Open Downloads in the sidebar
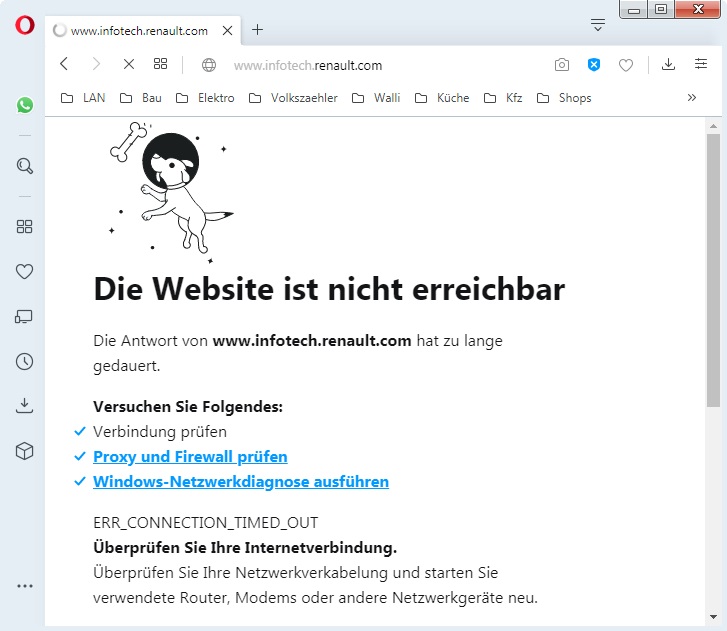This screenshot has width=727, height=631. point(25,406)
